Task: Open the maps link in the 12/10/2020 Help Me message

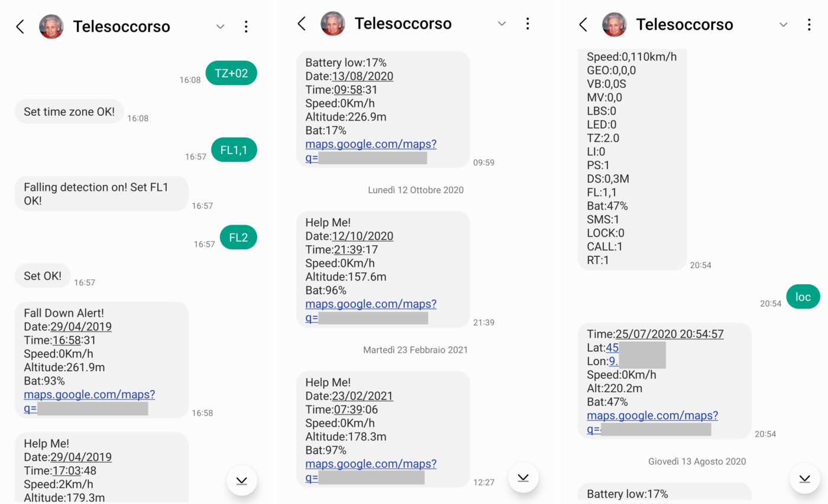Action: [371, 304]
